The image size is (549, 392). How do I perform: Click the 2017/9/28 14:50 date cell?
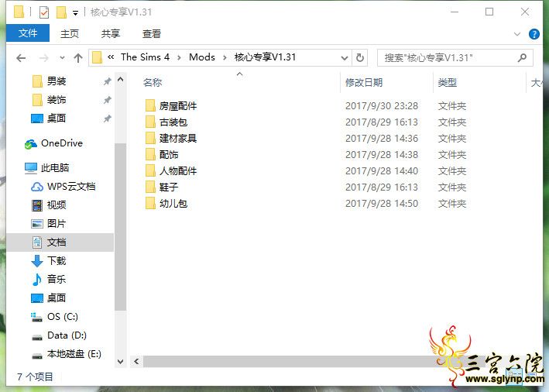[x=382, y=204]
